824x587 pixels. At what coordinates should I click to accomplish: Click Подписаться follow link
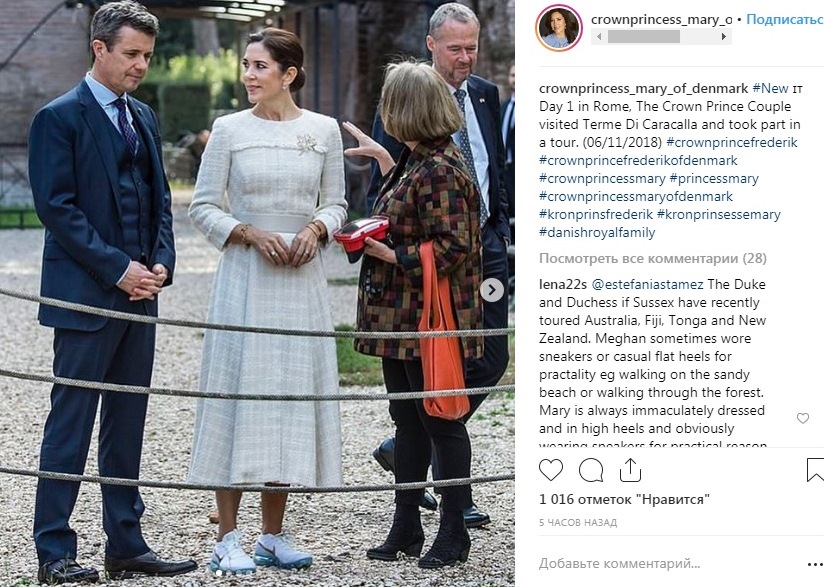[x=785, y=19]
